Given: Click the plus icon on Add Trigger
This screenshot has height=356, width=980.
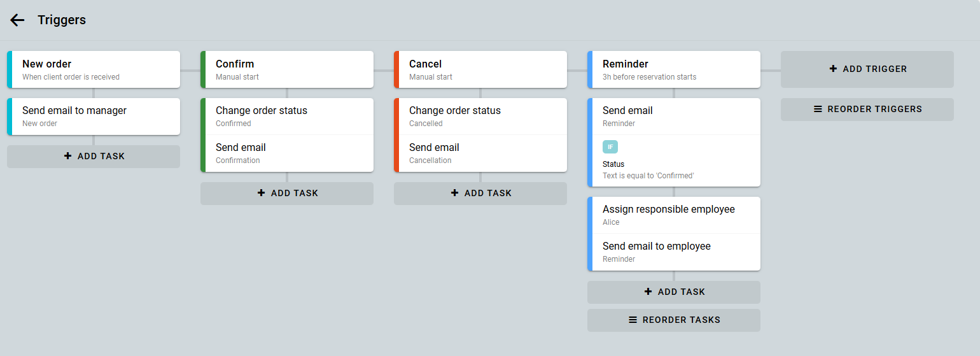Looking at the screenshot, I should 834,69.
